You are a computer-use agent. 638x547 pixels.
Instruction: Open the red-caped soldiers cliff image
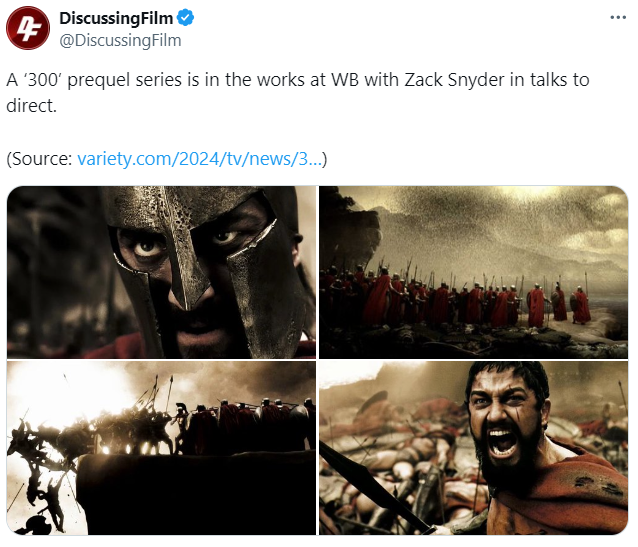[473, 272]
